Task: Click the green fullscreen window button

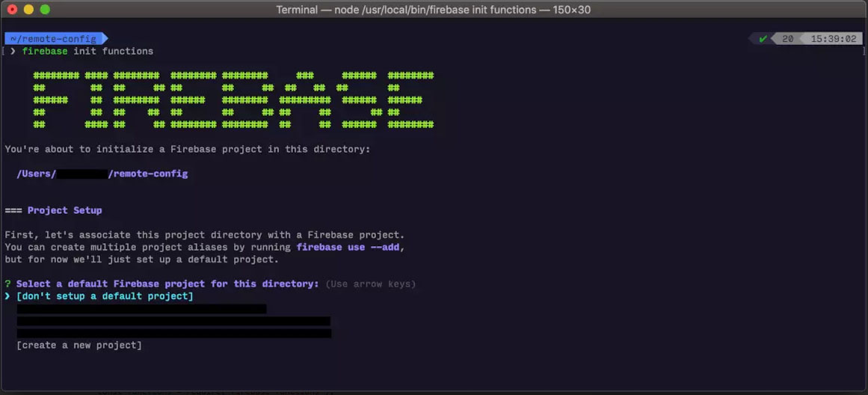Action: [45, 10]
